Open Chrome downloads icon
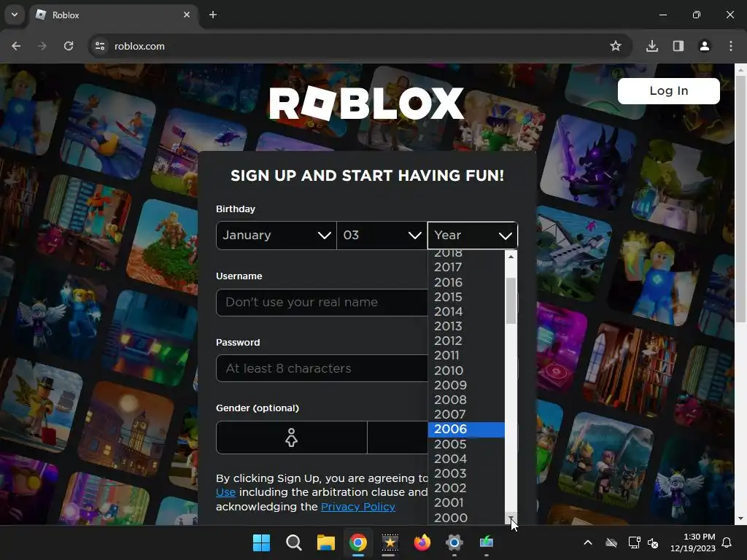Viewport: 747px width, 560px height. pyautogui.click(x=652, y=46)
